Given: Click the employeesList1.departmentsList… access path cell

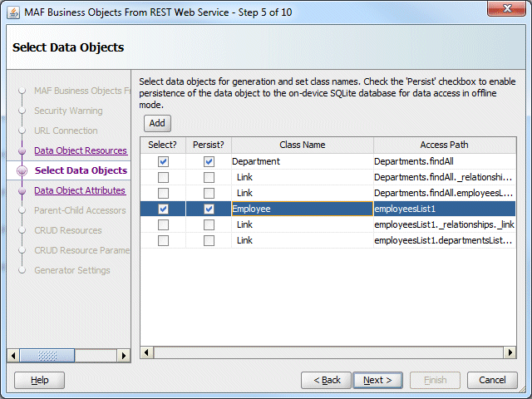Looking at the screenshot, I should 445,240.
